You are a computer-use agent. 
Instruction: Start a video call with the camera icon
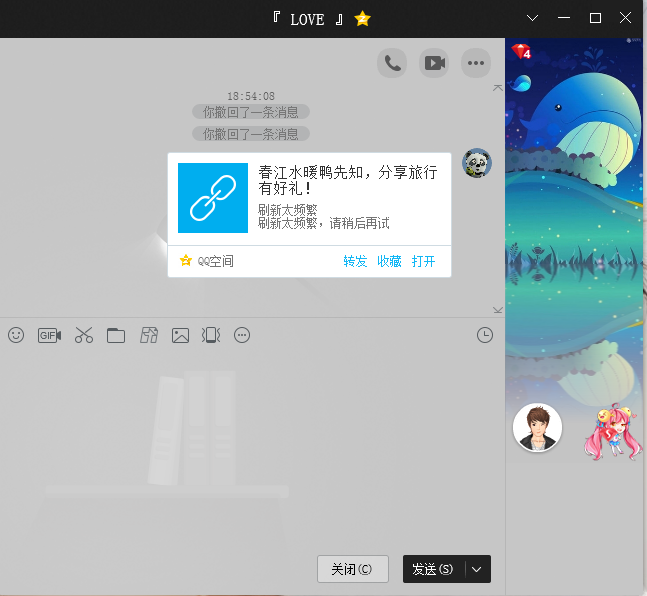pos(434,63)
